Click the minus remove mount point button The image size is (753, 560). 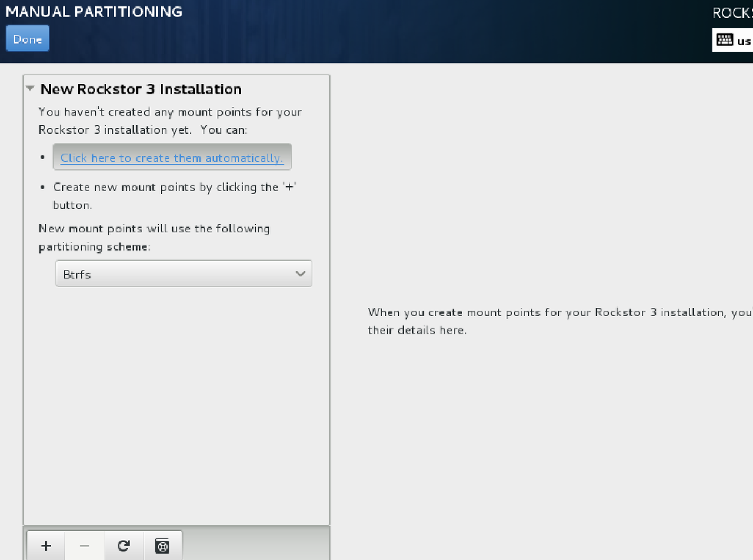[85, 546]
